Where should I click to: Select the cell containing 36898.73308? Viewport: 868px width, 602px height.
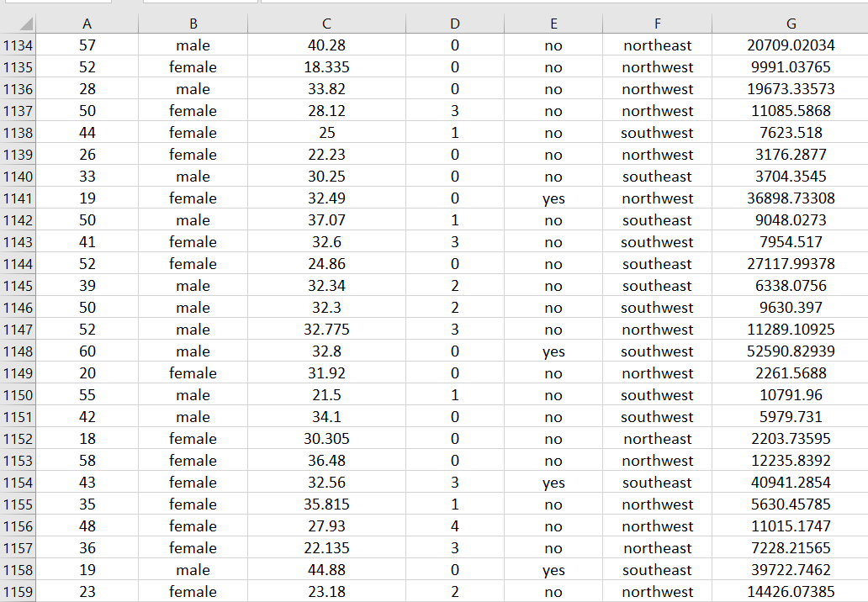pos(790,198)
